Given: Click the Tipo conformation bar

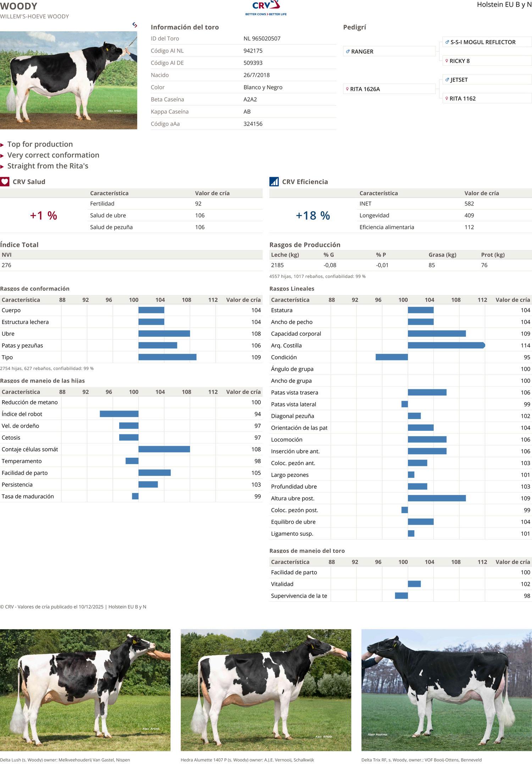Looking at the screenshot, I should point(167,357).
